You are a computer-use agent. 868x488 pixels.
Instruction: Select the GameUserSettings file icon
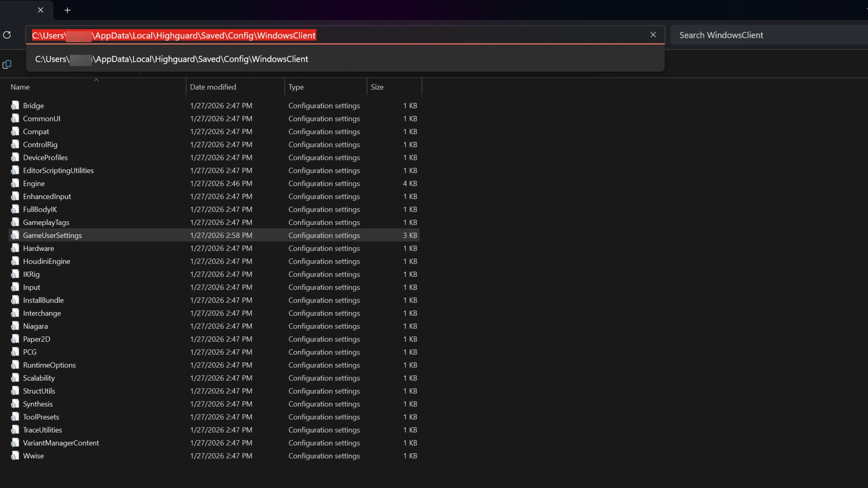15,235
